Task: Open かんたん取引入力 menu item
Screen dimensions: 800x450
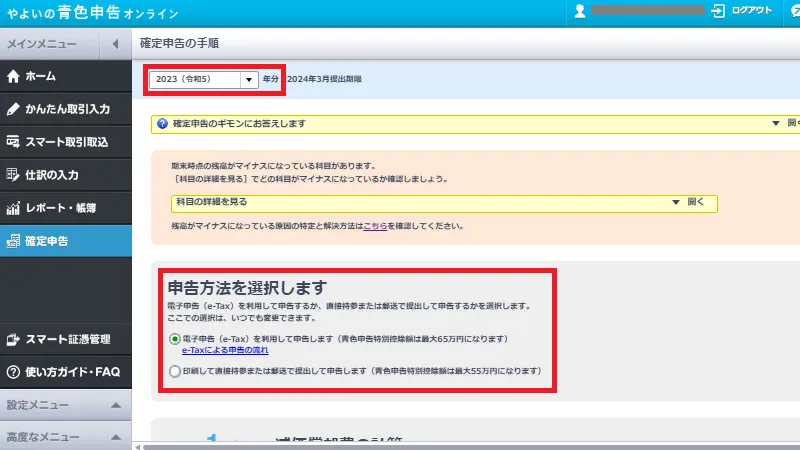Action: click(66, 109)
